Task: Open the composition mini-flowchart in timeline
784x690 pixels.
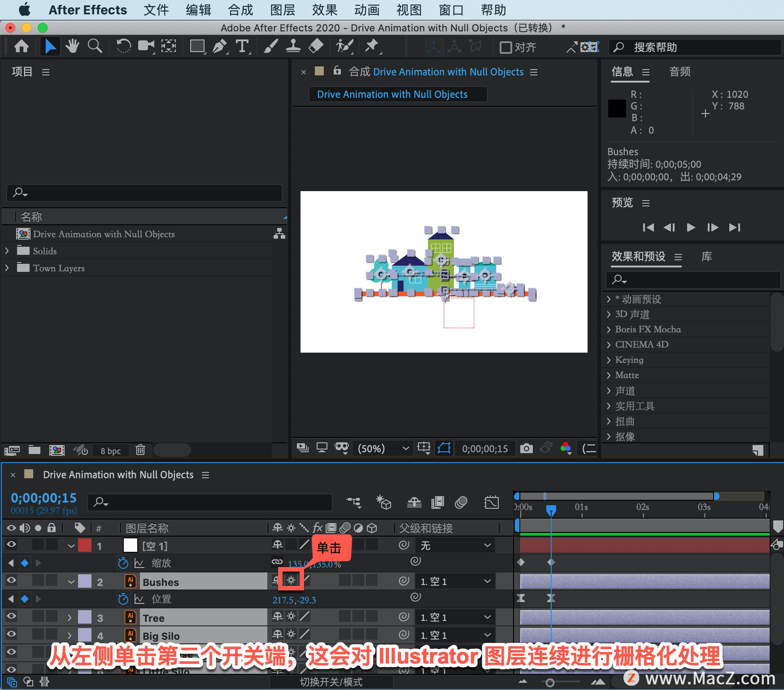Action: tap(353, 502)
